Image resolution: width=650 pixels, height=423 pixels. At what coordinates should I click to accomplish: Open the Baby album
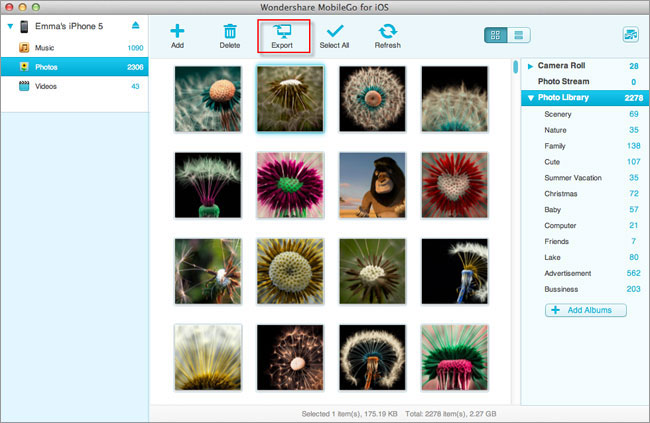(585, 209)
